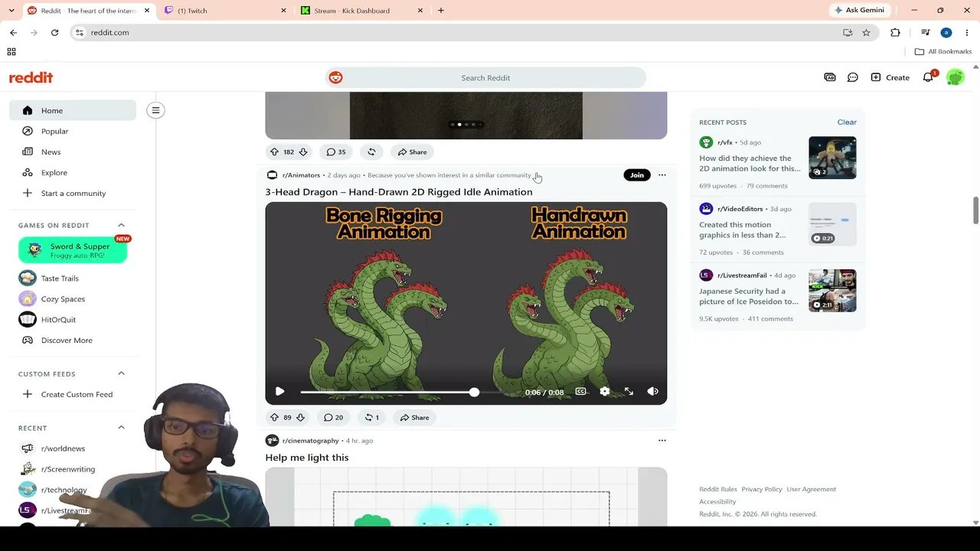Open video settings gear
Image resolution: width=980 pixels, height=551 pixels.
[x=605, y=392]
